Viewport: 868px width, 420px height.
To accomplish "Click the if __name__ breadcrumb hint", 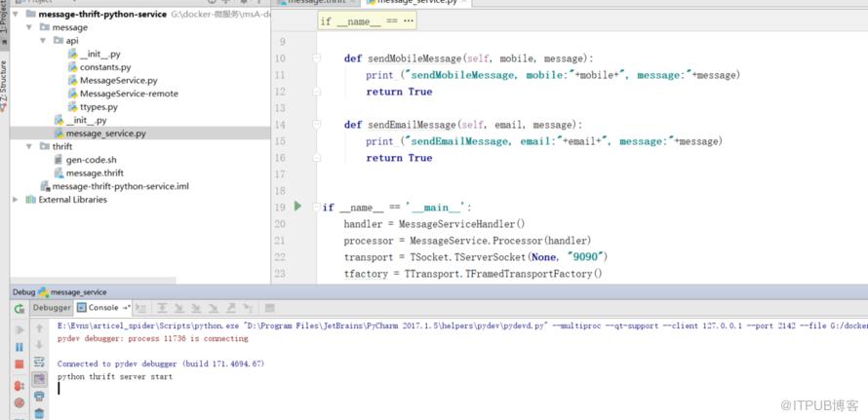I will [x=367, y=21].
